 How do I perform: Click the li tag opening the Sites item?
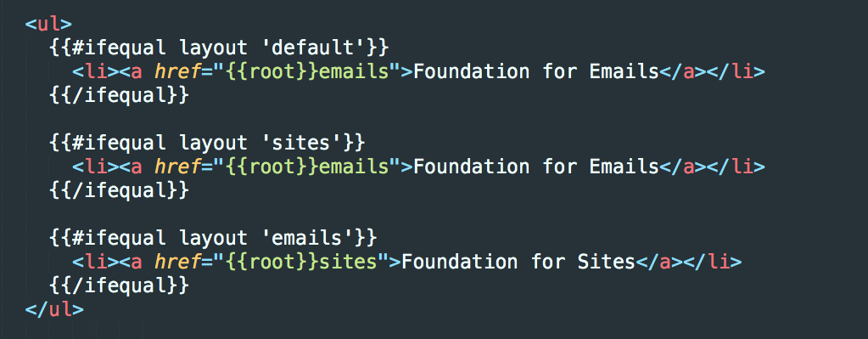click(x=95, y=263)
